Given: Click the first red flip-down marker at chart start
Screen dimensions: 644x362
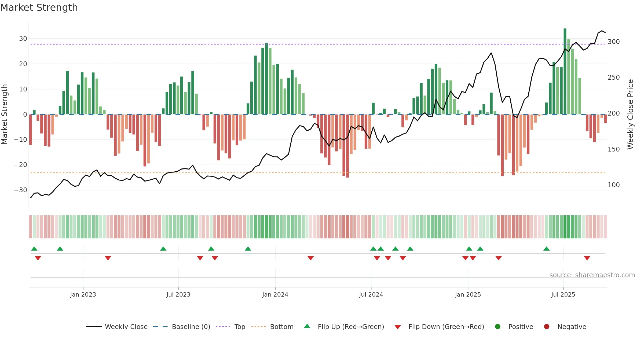Looking at the screenshot, I should point(38,258).
